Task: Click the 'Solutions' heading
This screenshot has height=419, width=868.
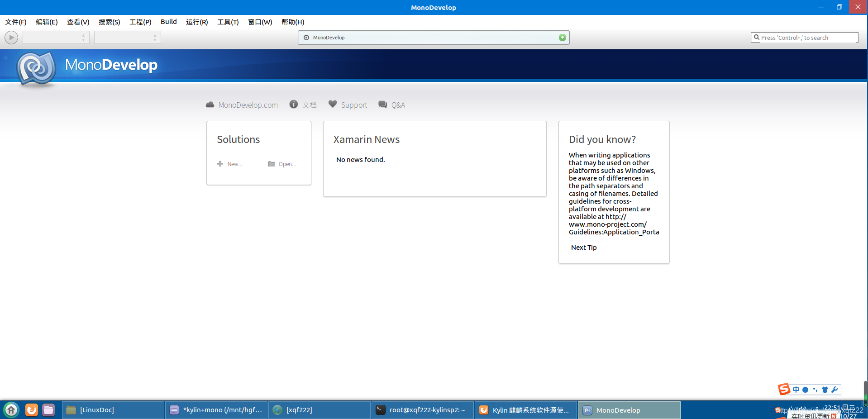Action: (238, 139)
